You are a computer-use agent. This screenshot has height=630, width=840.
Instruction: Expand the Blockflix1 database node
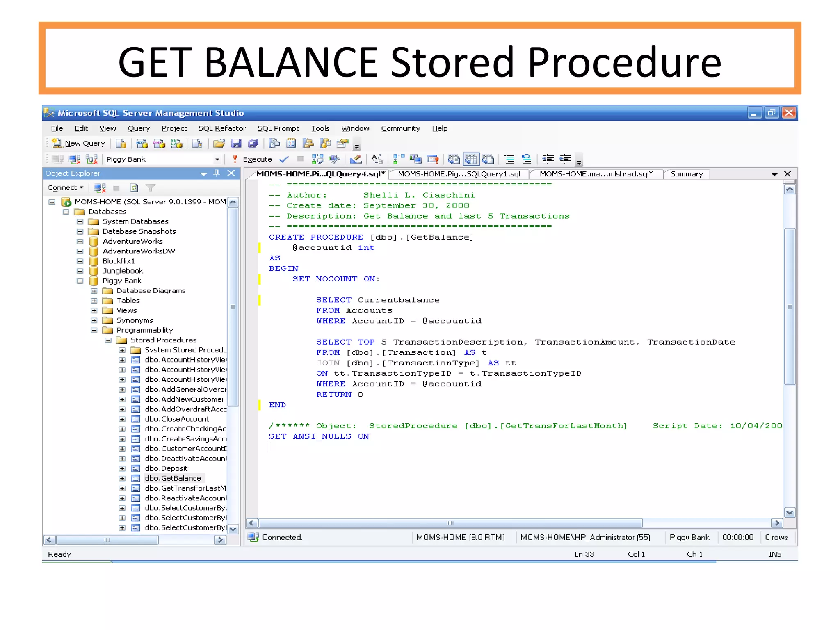[80, 261]
